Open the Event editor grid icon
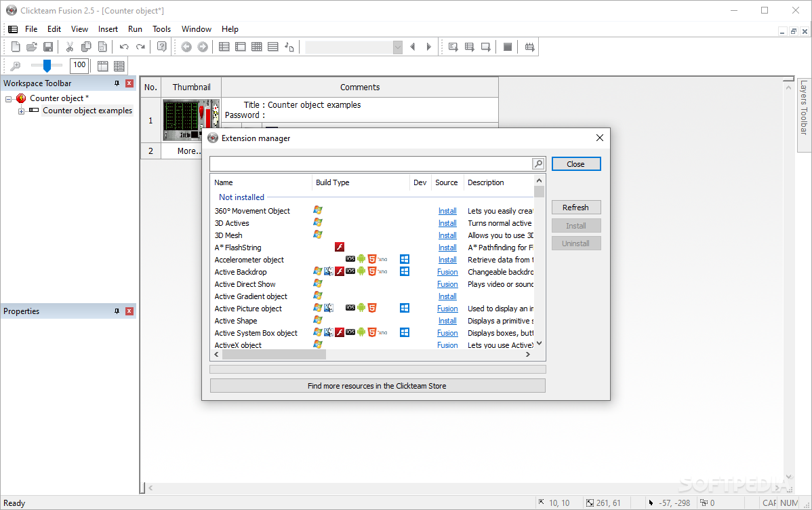Viewport: 812px width, 510px height. pyautogui.click(x=257, y=47)
